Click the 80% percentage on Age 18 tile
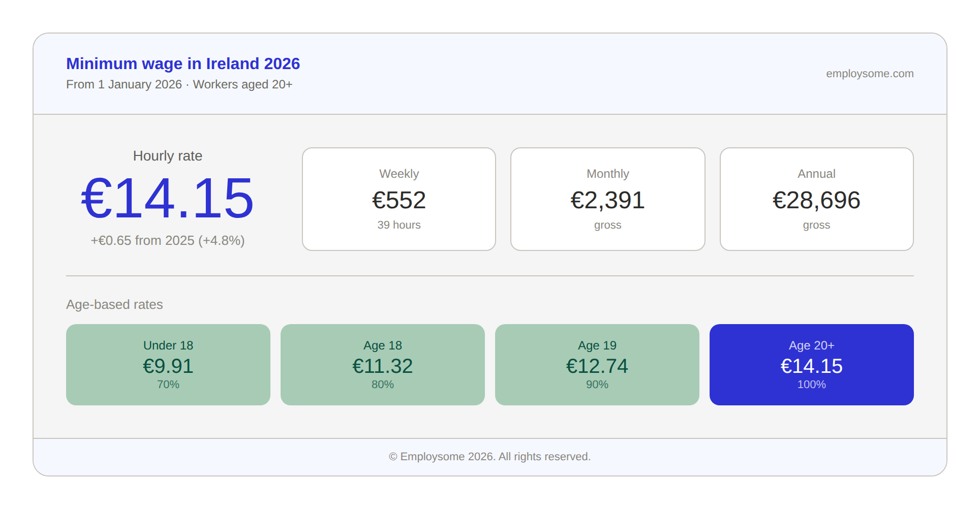Image resolution: width=980 pixels, height=509 pixels. click(382, 385)
